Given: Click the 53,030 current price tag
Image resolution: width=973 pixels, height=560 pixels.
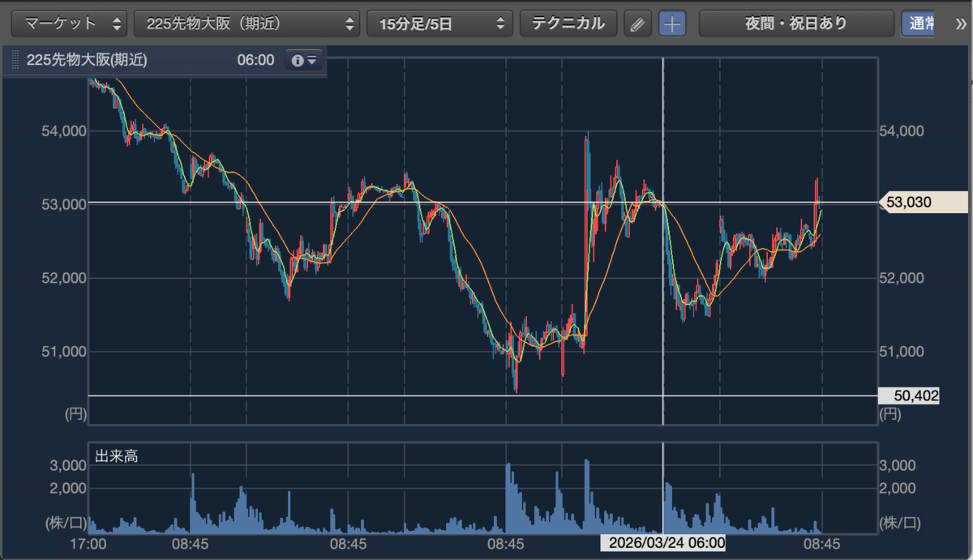Looking at the screenshot, I should pyautogui.click(x=923, y=202).
